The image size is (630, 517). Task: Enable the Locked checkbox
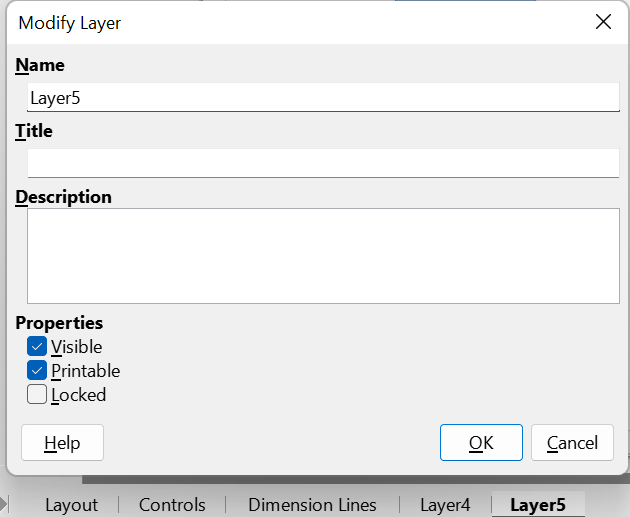pyautogui.click(x=37, y=394)
